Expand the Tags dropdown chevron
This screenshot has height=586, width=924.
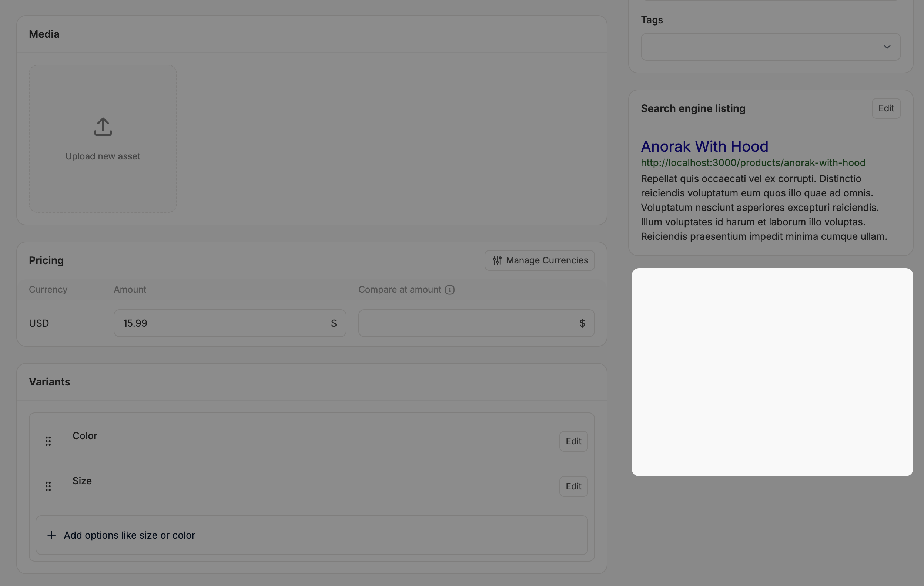pyautogui.click(x=887, y=47)
